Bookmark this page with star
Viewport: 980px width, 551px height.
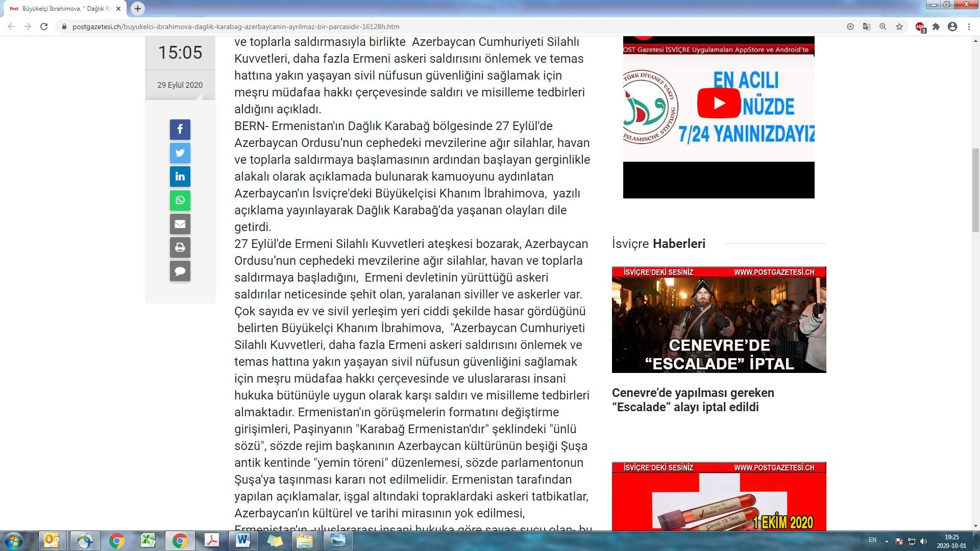899,27
